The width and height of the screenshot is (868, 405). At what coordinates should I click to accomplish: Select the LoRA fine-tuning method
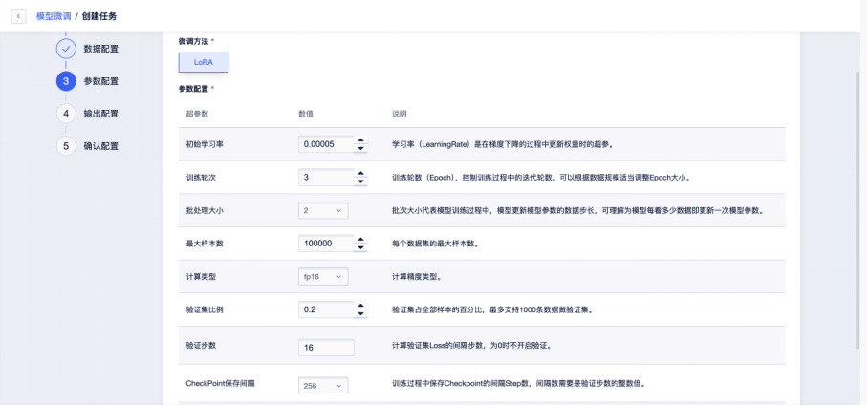pos(203,62)
